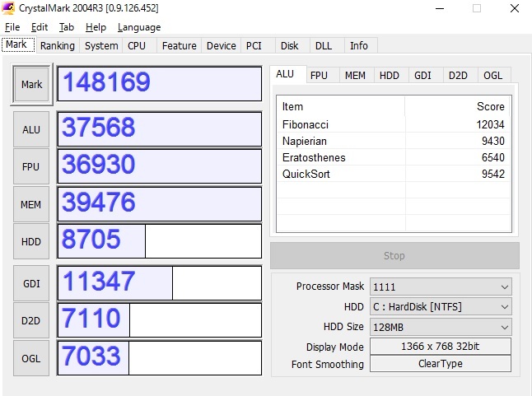Screen dimensions: 532x396
Task: Expand the HDD drive dropdown
Action: [x=441, y=307]
